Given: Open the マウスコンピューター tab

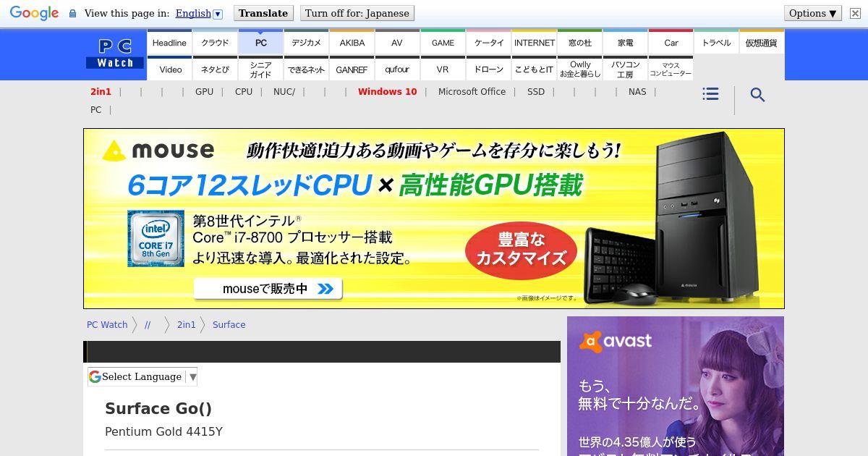Looking at the screenshot, I should coord(671,69).
